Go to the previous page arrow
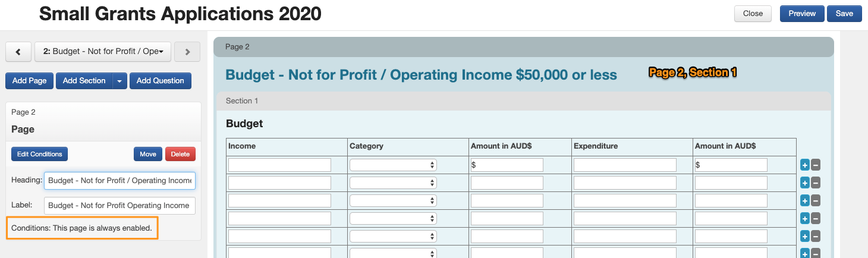Screen dimensions: 868x258 pyautogui.click(x=18, y=52)
